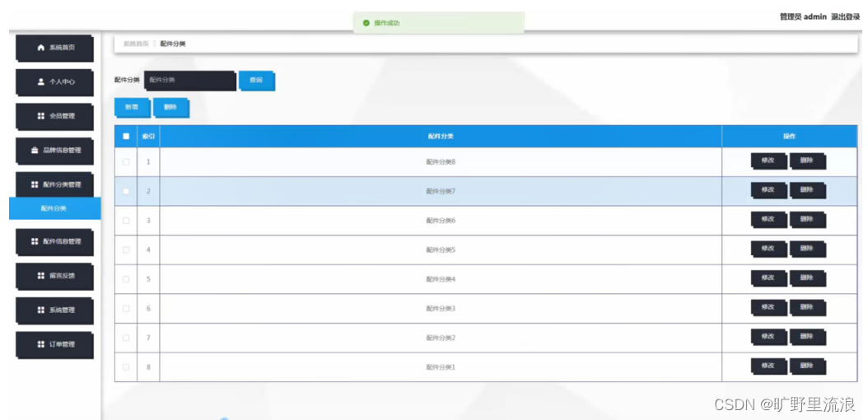Select 配件分类 submenu item
Screen dimensions: 868x420
[x=55, y=208]
